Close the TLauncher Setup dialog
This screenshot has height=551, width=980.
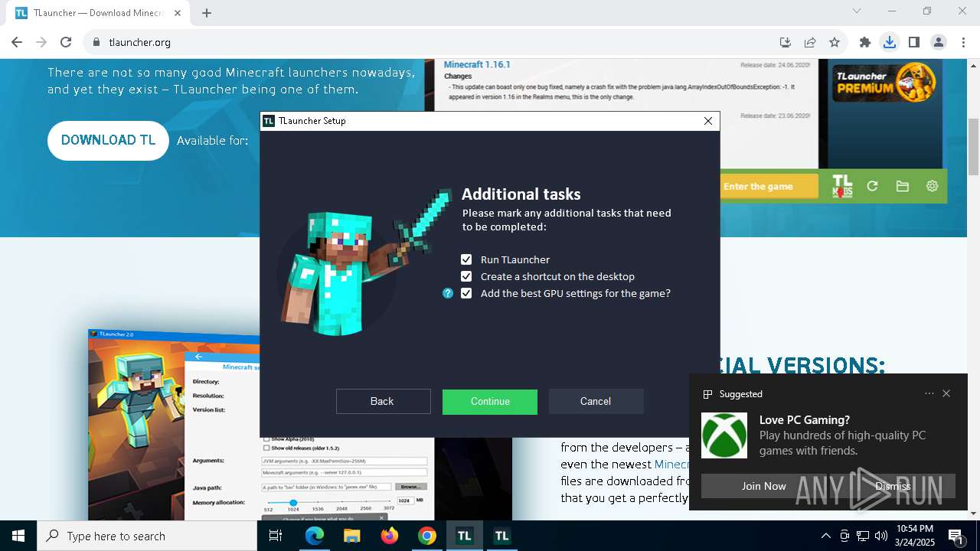coord(708,121)
